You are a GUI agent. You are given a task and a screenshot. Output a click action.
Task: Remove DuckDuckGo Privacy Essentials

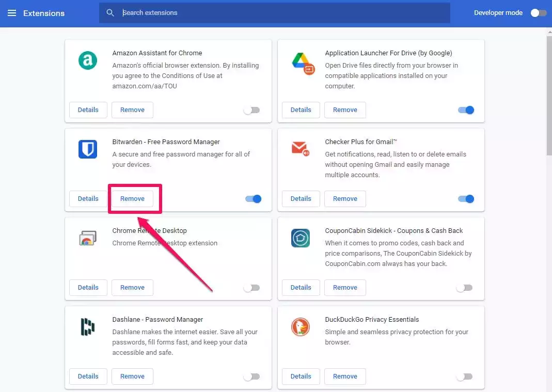coord(345,376)
